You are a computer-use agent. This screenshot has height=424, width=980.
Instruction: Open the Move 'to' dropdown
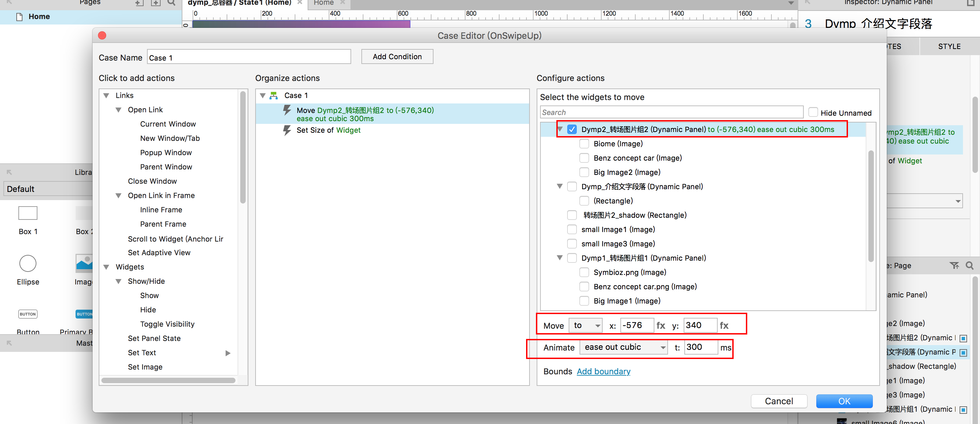pos(586,325)
